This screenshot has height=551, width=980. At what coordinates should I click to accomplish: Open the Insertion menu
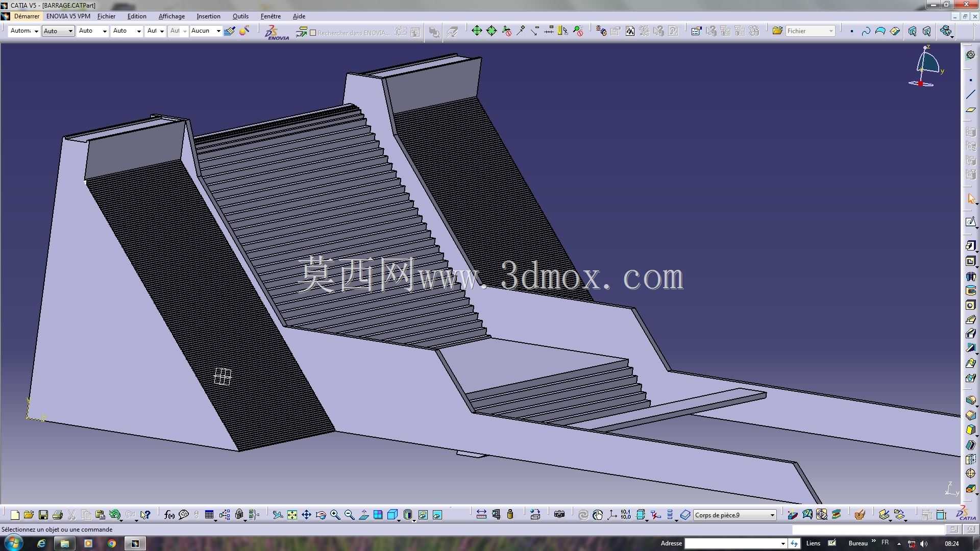click(x=208, y=16)
